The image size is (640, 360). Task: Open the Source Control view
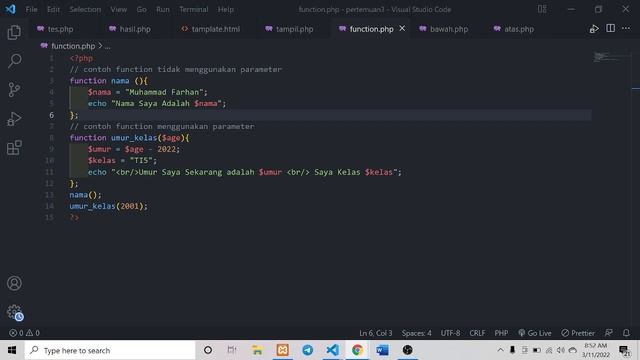click(x=14, y=90)
